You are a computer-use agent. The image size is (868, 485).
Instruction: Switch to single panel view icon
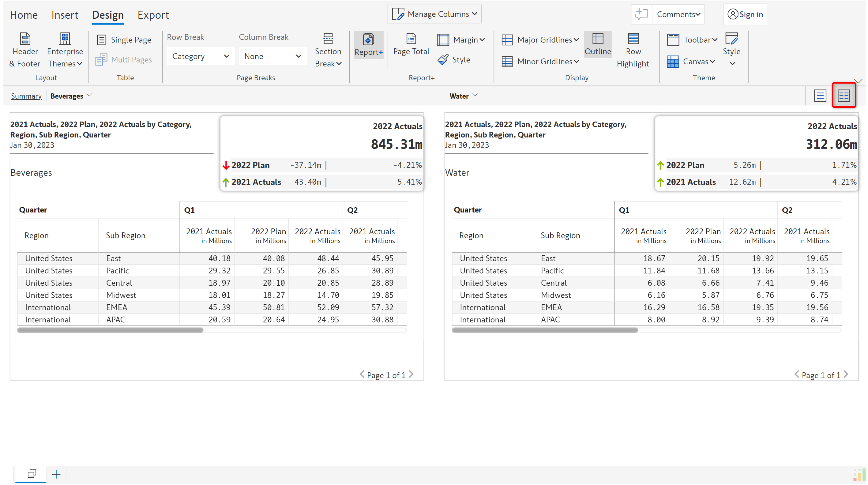[820, 96]
